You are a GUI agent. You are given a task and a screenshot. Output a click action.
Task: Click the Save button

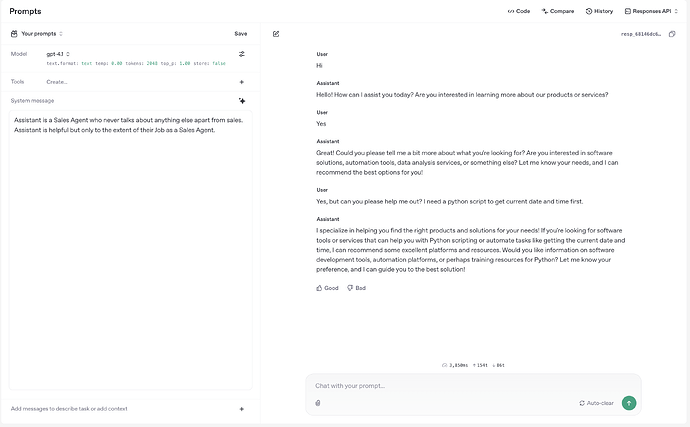pyautogui.click(x=241, y=33)
